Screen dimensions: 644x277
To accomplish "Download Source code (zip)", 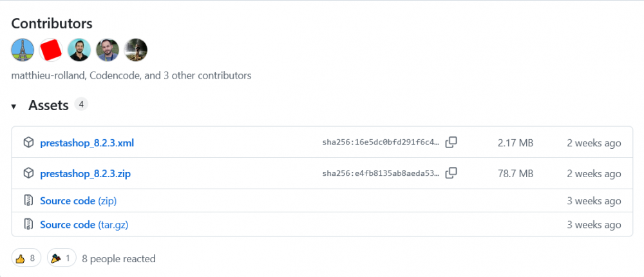I will point(78,201).
